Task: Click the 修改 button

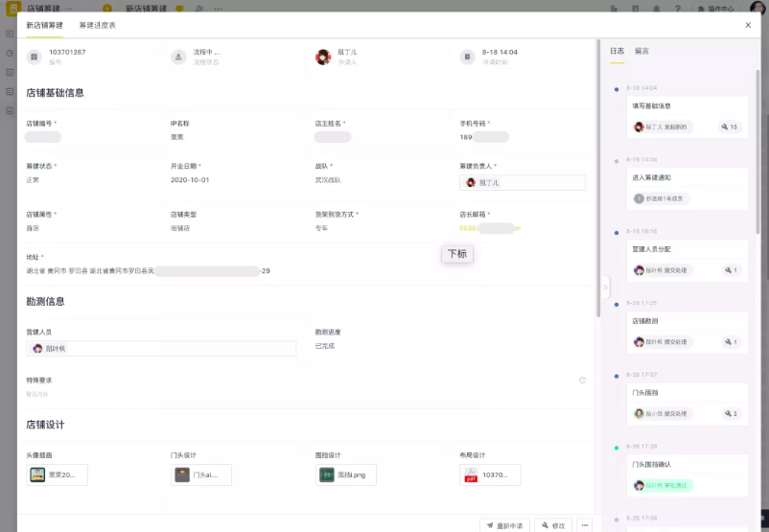Action: (553, 525)
